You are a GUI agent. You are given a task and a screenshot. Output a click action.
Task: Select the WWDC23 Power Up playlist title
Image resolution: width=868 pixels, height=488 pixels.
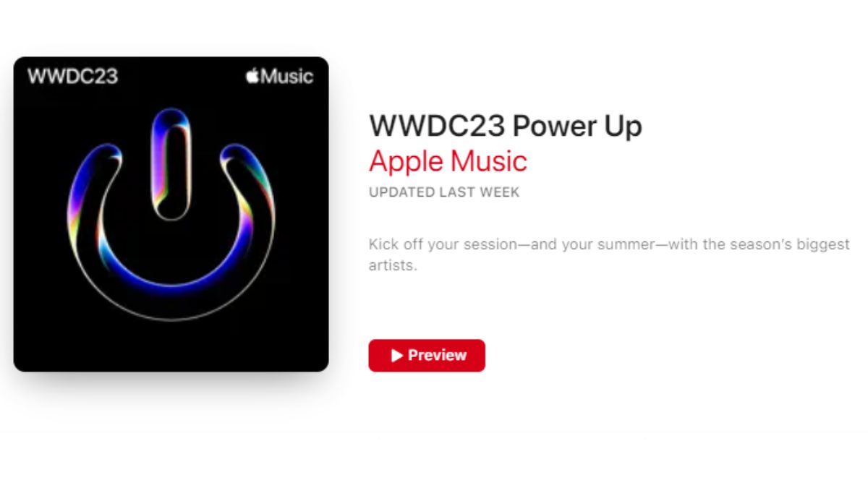(505, 127)
